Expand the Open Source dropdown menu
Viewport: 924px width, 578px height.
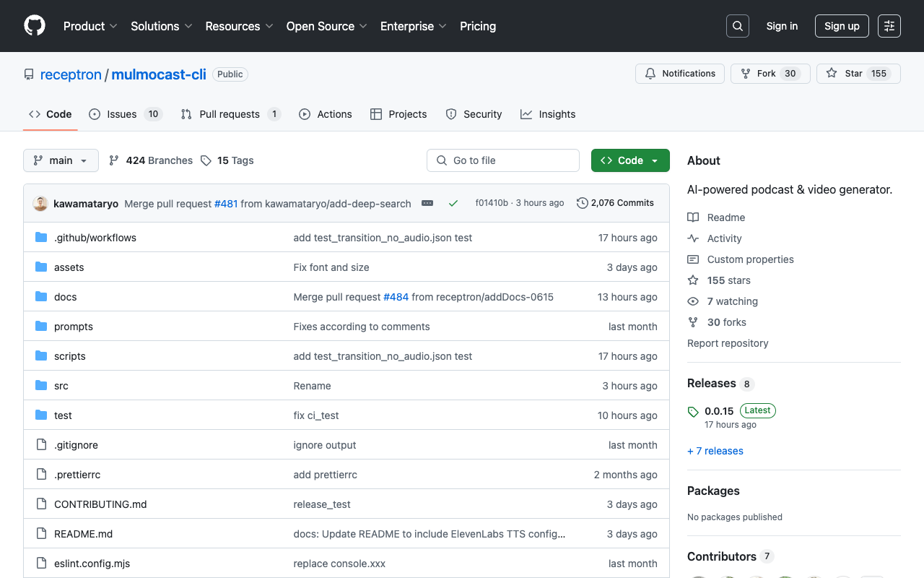point(327,26)
